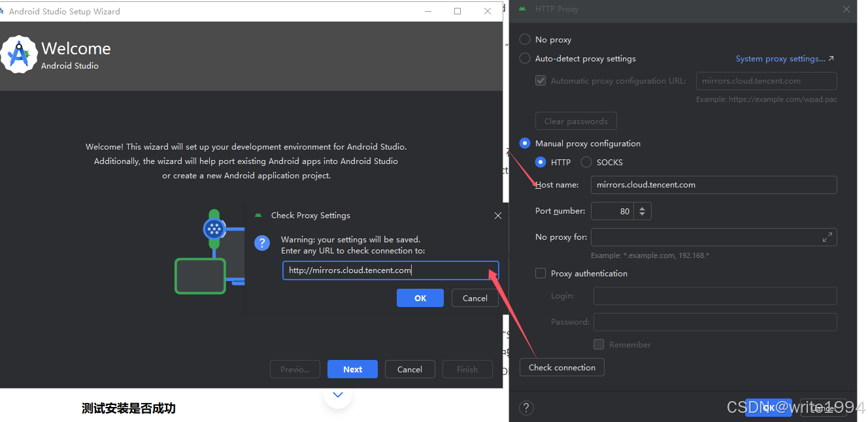Open help in HTTP Proxy dialog
The width and height of the screenshot is (868, 422).
coord(526,408)
